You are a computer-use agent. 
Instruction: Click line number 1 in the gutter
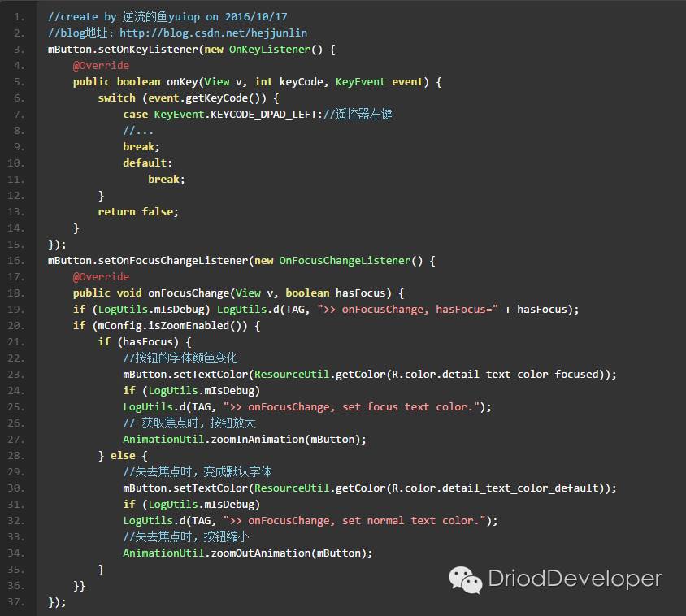coord(19,17)
